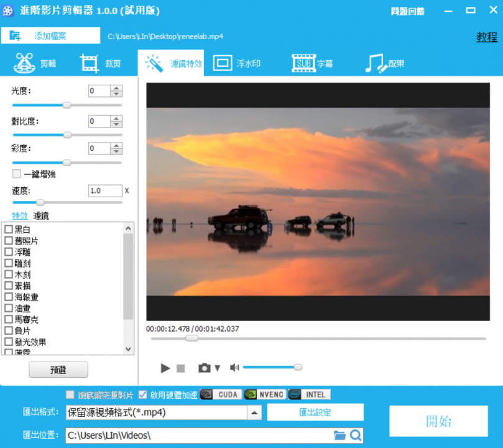Open the 字幕 subtitle tool

pyautogui.click(x=314, y=63)
